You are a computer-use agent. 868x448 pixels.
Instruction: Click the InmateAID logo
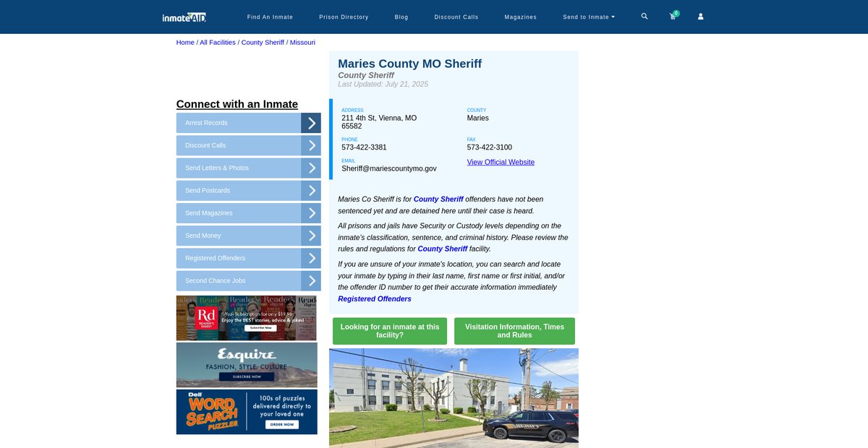point(184,17)
